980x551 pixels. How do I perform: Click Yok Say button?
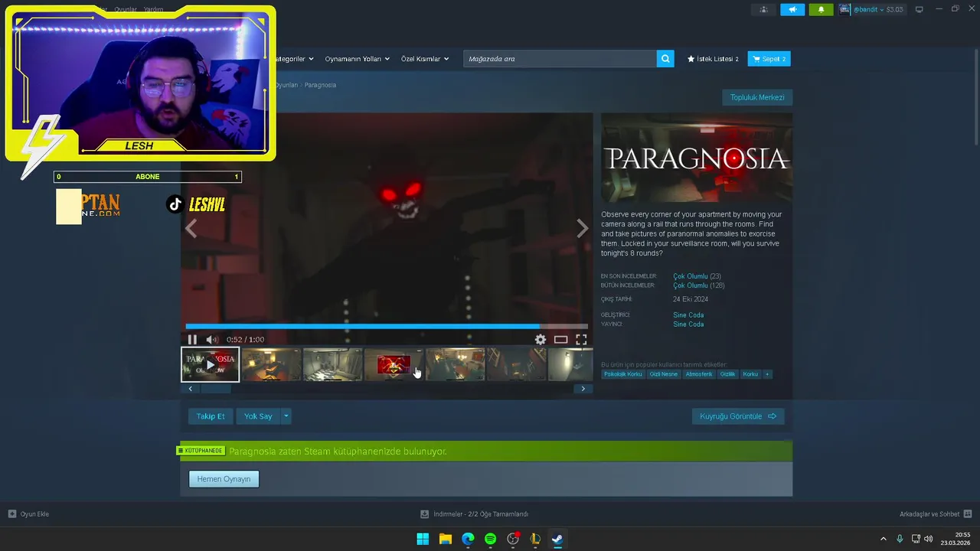pyautogui.click(x=258, y=416)
